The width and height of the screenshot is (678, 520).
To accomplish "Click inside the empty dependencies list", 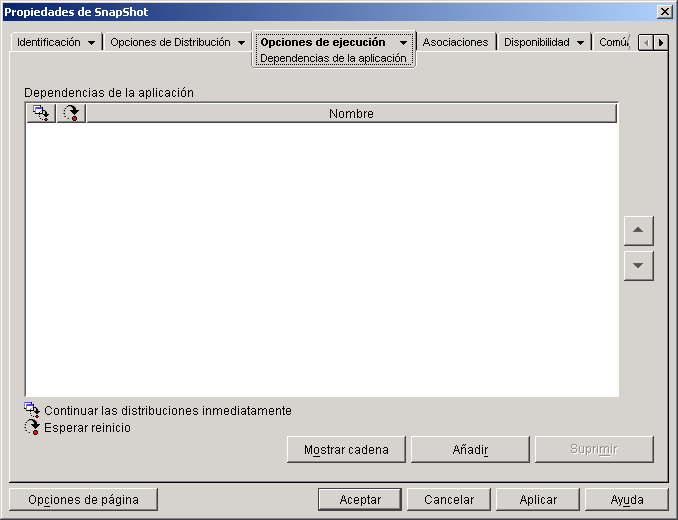I will click(322, 259).
